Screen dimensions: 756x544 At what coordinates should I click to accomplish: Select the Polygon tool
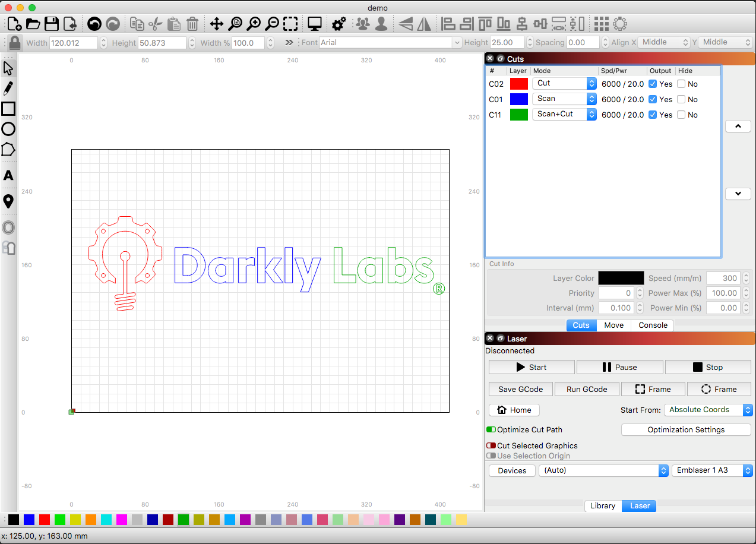(8, 149)
